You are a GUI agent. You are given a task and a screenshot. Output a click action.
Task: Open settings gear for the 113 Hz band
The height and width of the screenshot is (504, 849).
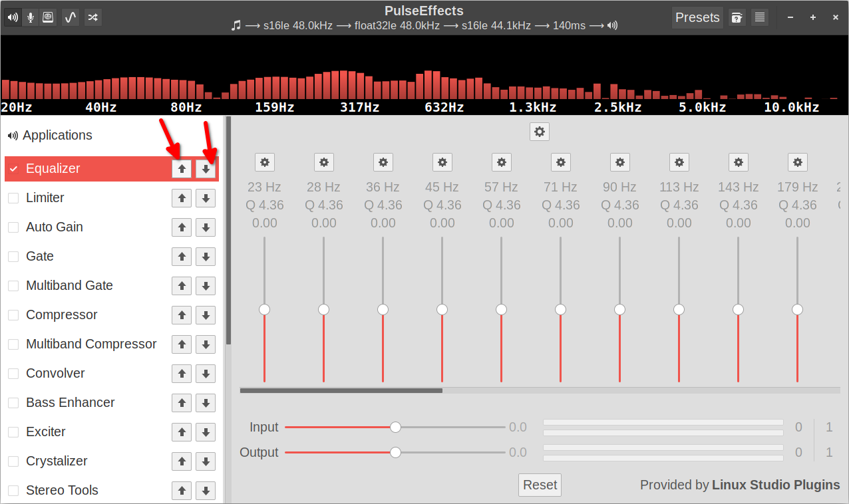coord(679,162)
